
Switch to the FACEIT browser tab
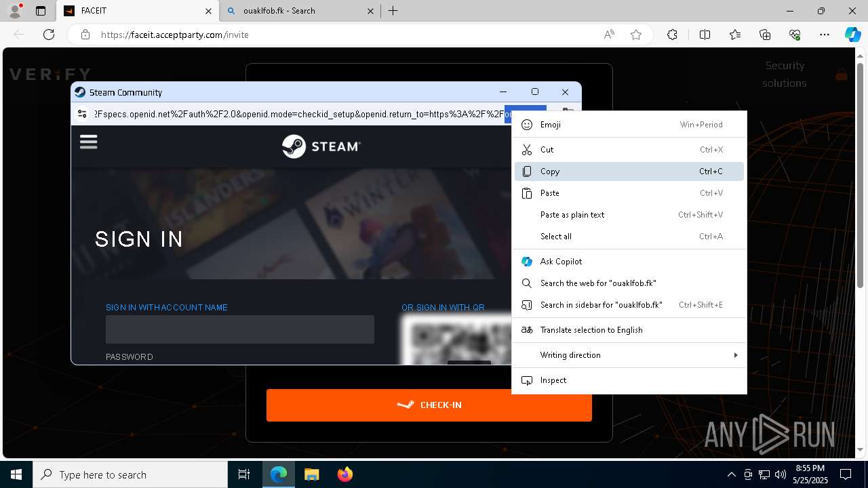pos(136,11)
